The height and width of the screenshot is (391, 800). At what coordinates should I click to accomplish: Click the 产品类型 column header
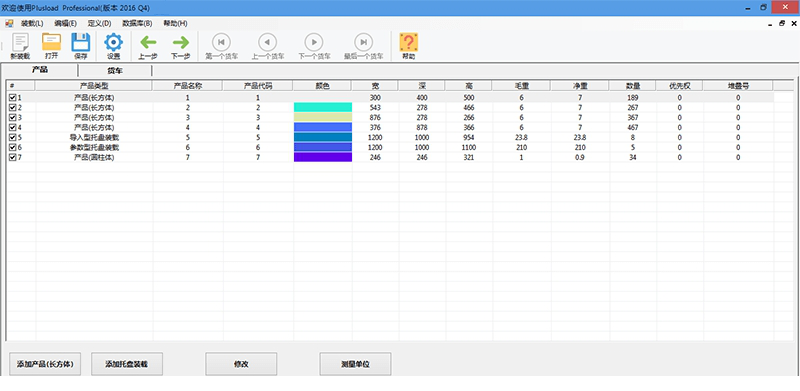[x=94, y=86]
